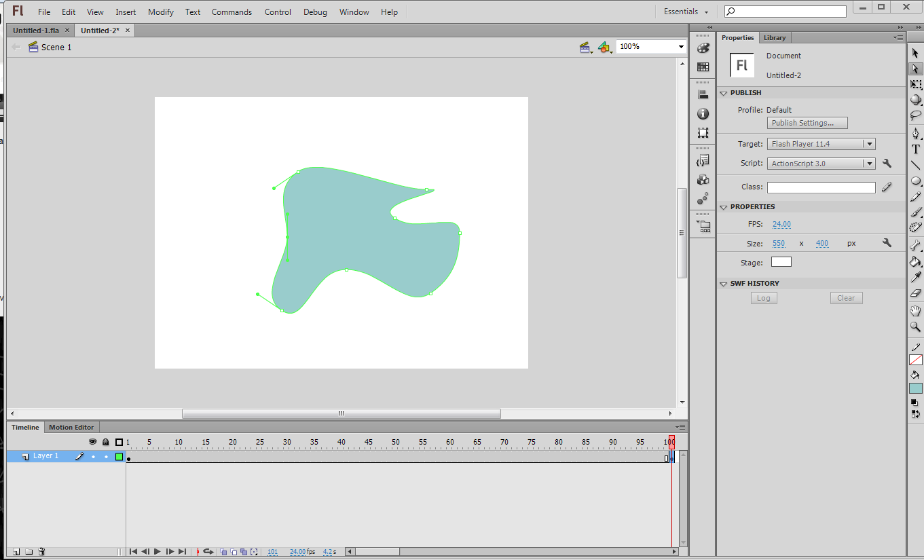Select the Zoom tool

915,328
